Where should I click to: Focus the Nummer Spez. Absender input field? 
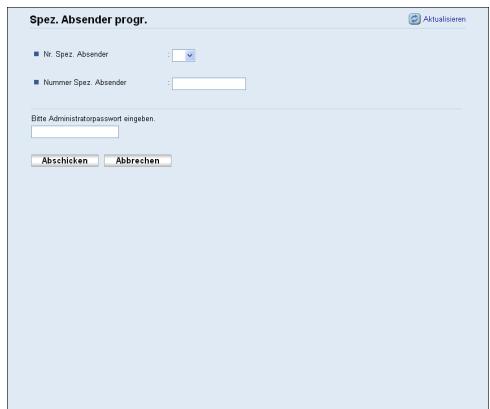[209, 84]
